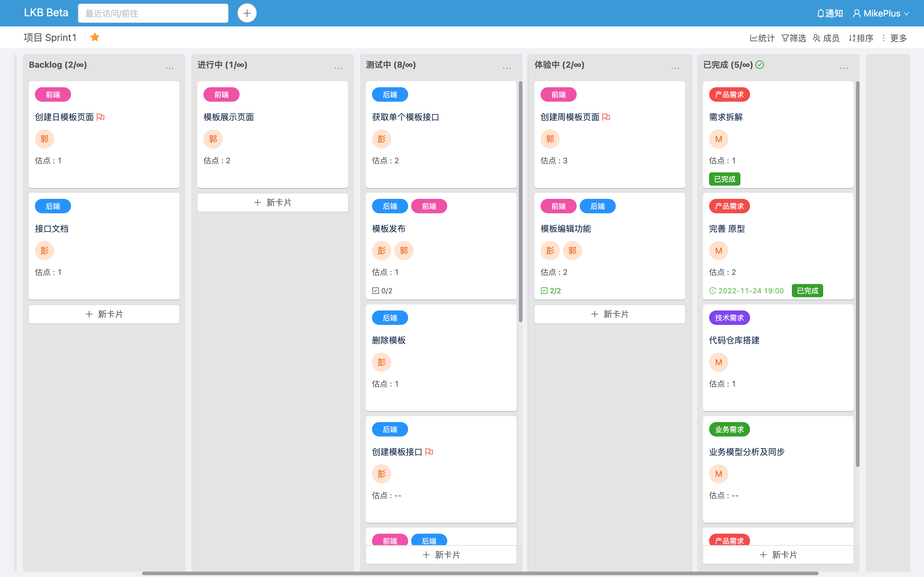Click 估点：3 on 创建周模板页面 card
This screenshot has height=577, width=924.
point(554,161)
